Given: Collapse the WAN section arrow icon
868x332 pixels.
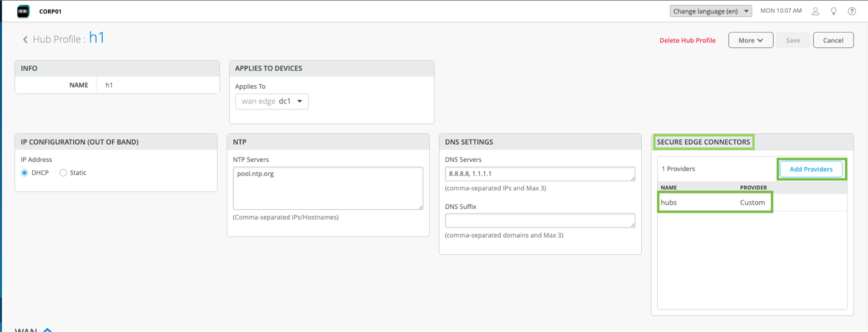Looking at the screenshot, I should (x=47, y=330).
